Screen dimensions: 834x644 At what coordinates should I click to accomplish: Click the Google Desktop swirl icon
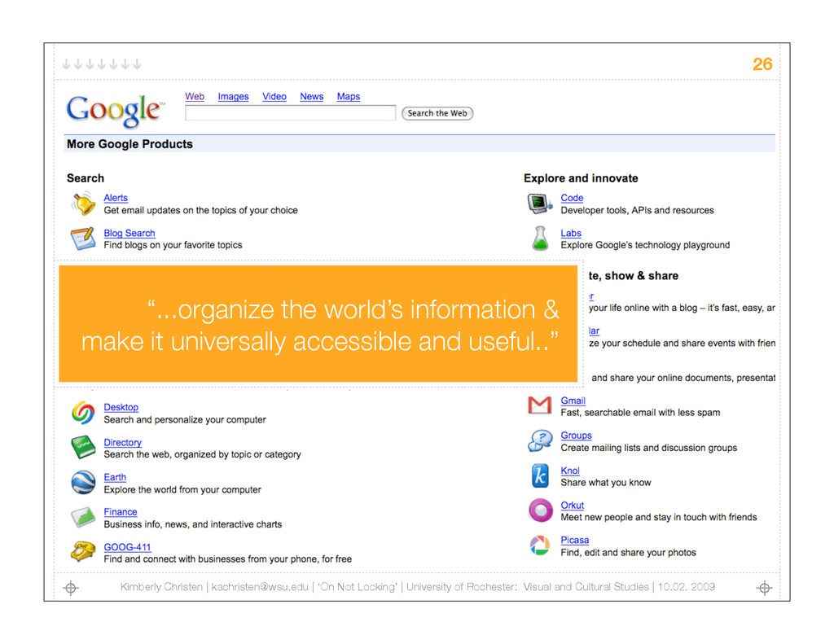coord(83,413)
